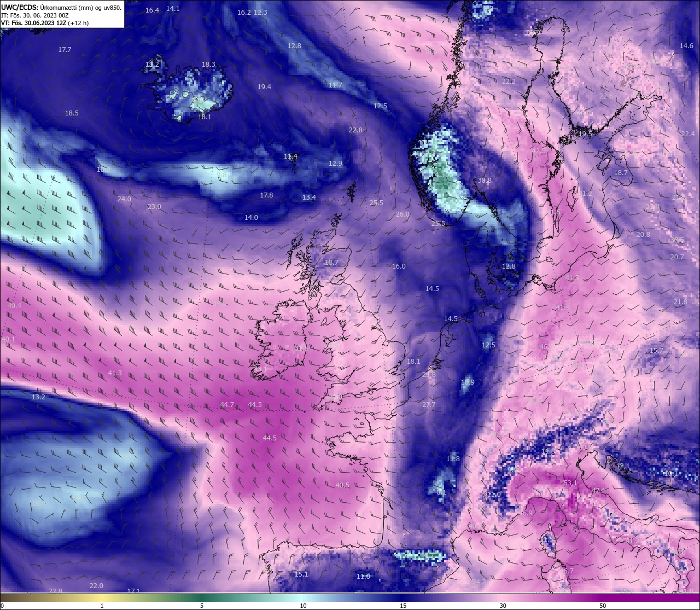Click the map value 44.7

pos(227,404)
